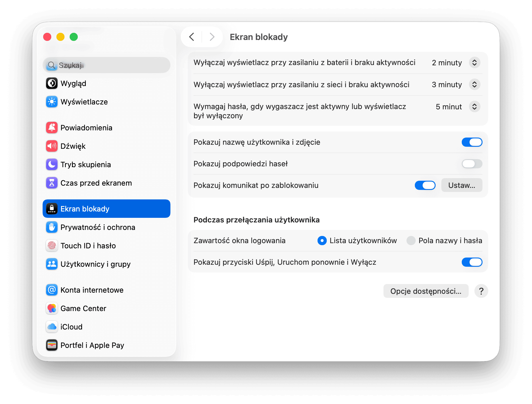Open the 2 minuty battery display dropdown
Image resolution: width=532 pixels, height=404 pixels.
(x=475, y=62)
